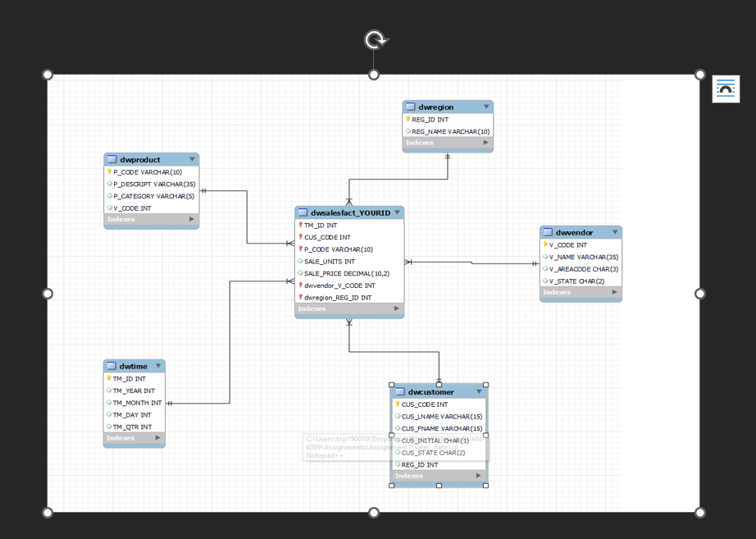The height and width of the screenshot is (539, 756).
Task: Click the blue diamond icon beside SALE_UNITS
Action: click(x=300, y=261)
